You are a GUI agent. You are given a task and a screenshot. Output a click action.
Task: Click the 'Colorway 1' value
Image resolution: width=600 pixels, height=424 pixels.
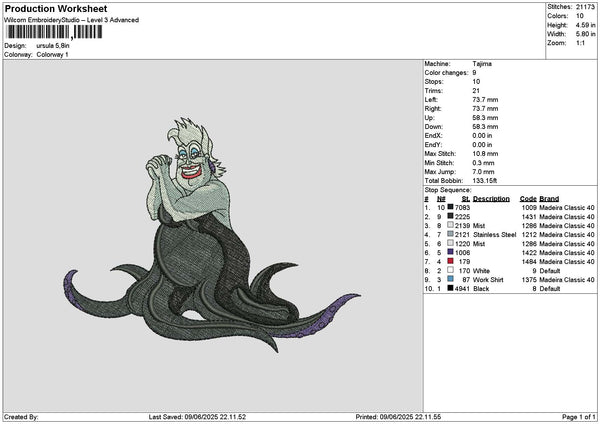52,54
